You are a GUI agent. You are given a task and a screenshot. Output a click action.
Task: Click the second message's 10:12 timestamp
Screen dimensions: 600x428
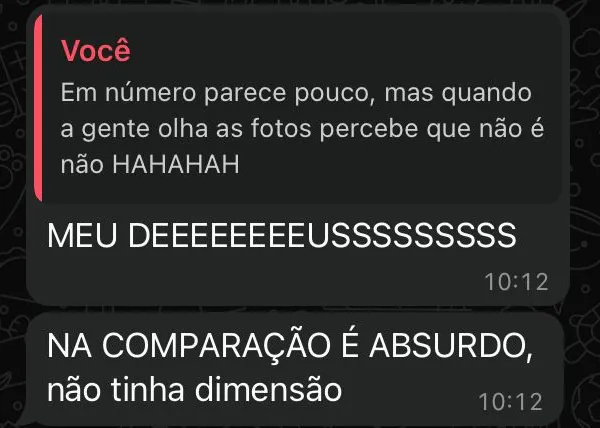[510, 402]
